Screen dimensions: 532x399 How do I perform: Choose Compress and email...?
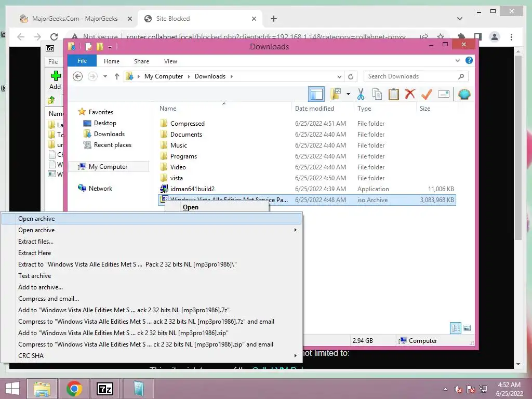(48, 299)
